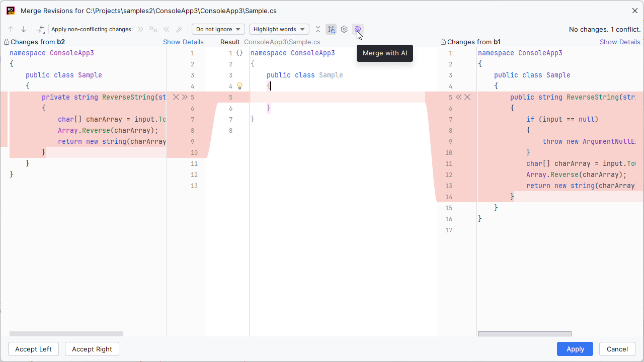
Task: Expand the compare-contents dropdown icon
Action: coord(40,29)
